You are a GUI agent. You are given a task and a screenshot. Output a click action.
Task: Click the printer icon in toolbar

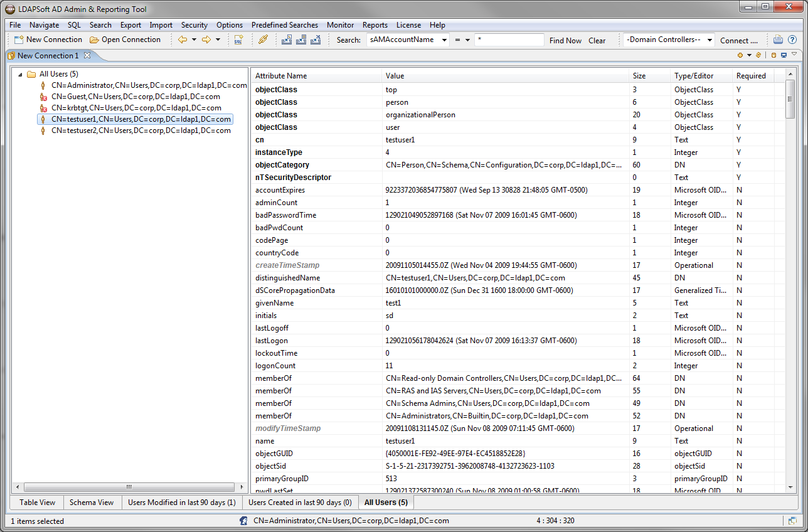(778, 40)
